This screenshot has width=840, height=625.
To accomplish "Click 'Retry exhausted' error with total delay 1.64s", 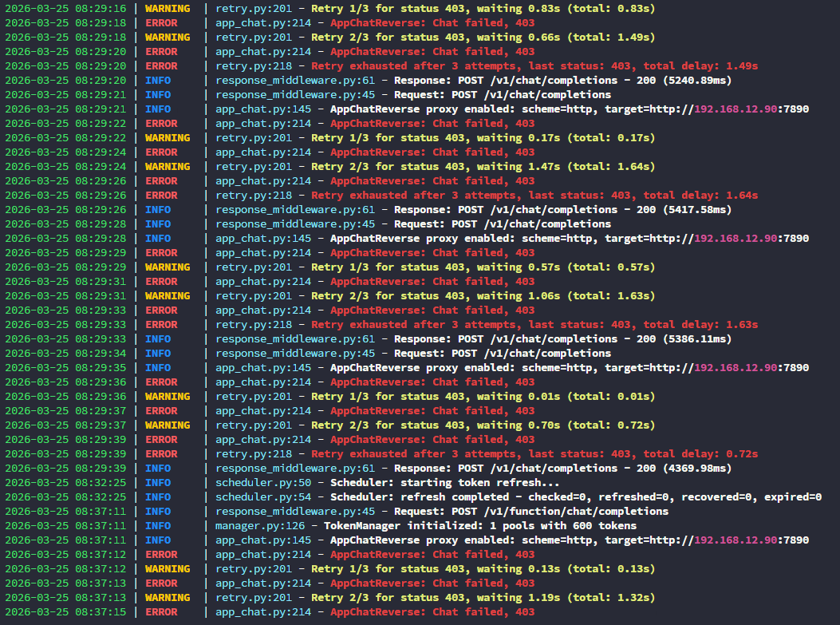I will click(x=534, y=196).
